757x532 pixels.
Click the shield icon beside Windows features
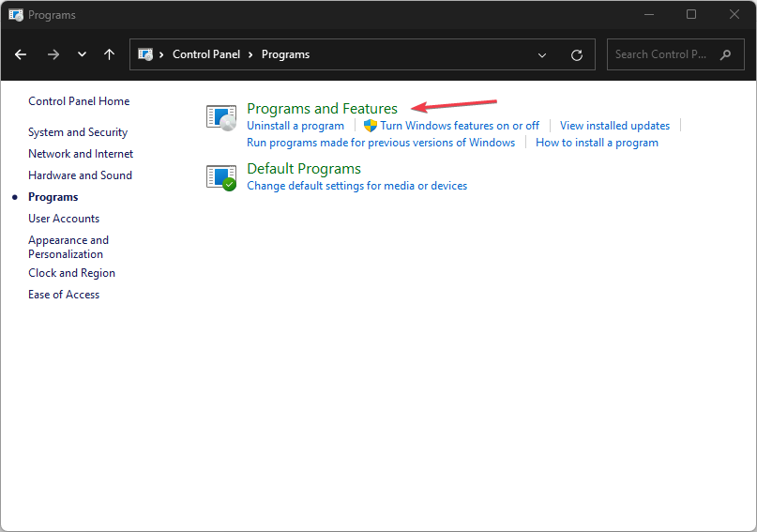[x=371, y=126]
